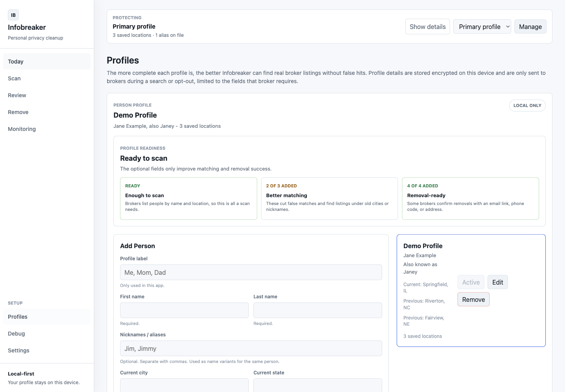Click '4 OF 4 ADDED' label
This screenshot has width=565, height=392.
[x=423, y=186]
